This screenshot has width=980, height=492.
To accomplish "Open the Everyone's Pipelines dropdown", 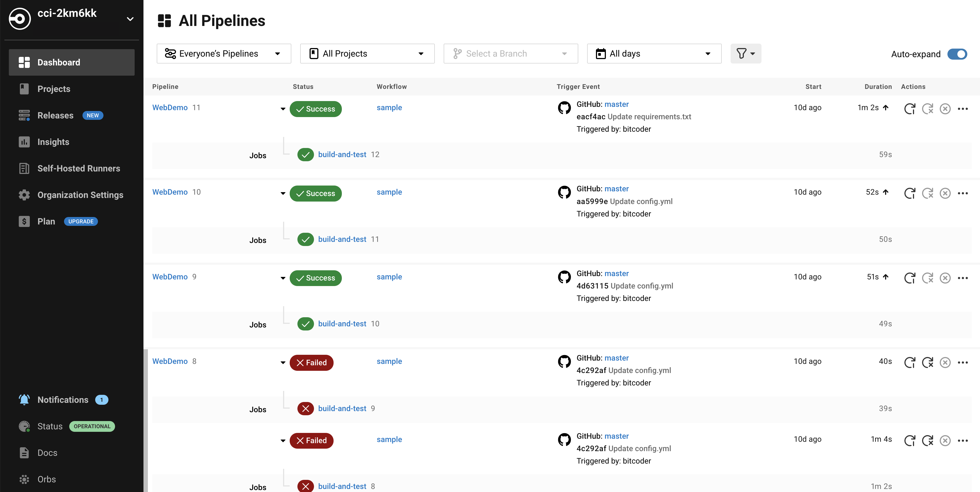I will (224, 54).
